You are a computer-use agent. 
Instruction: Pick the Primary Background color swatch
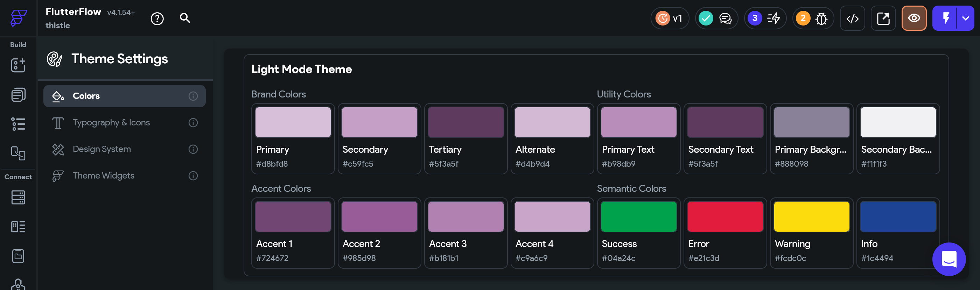click(811, 122)
